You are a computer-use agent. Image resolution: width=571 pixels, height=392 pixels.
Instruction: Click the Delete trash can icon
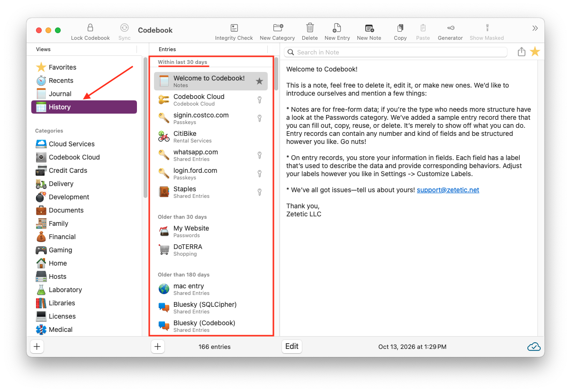pos(310,28)
